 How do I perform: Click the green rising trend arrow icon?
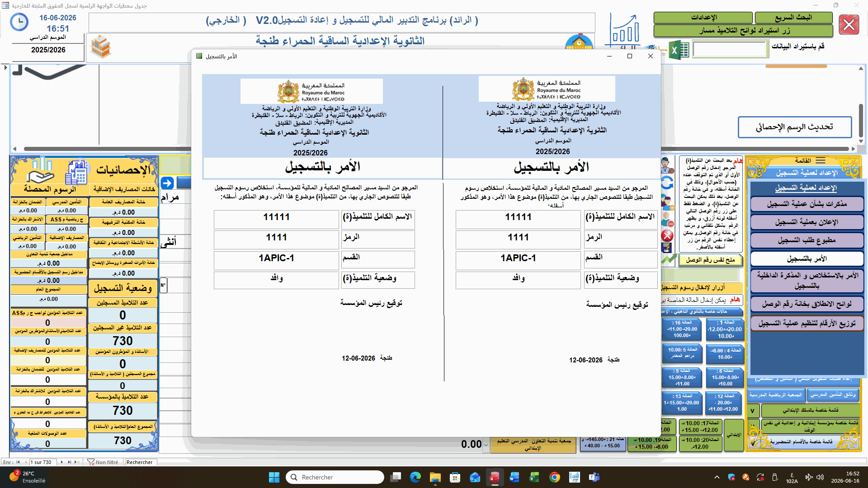[x=669, y=259]
